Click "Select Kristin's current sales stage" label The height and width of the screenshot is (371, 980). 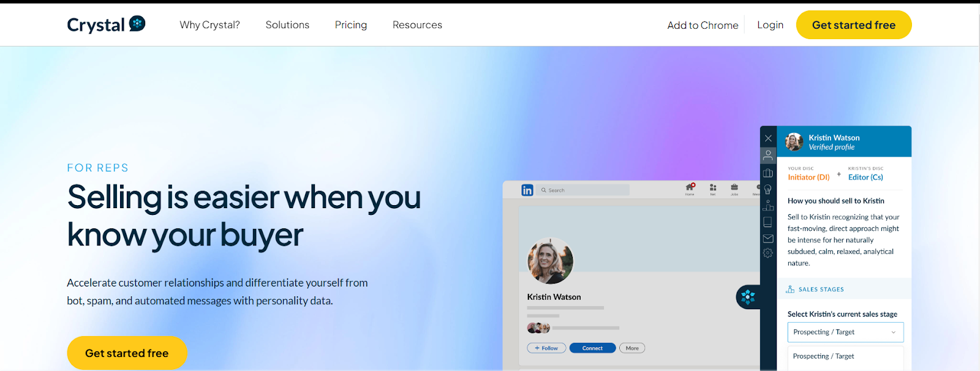842,314
